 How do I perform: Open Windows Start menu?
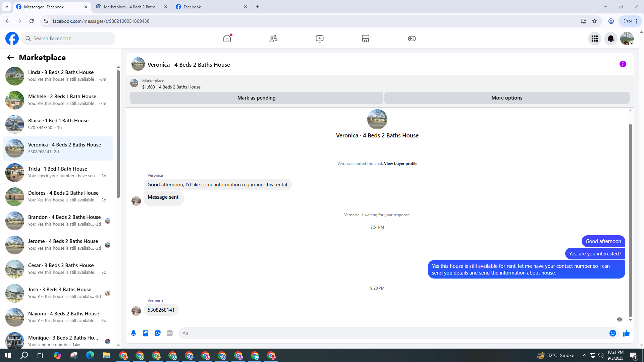click(8, 355)
